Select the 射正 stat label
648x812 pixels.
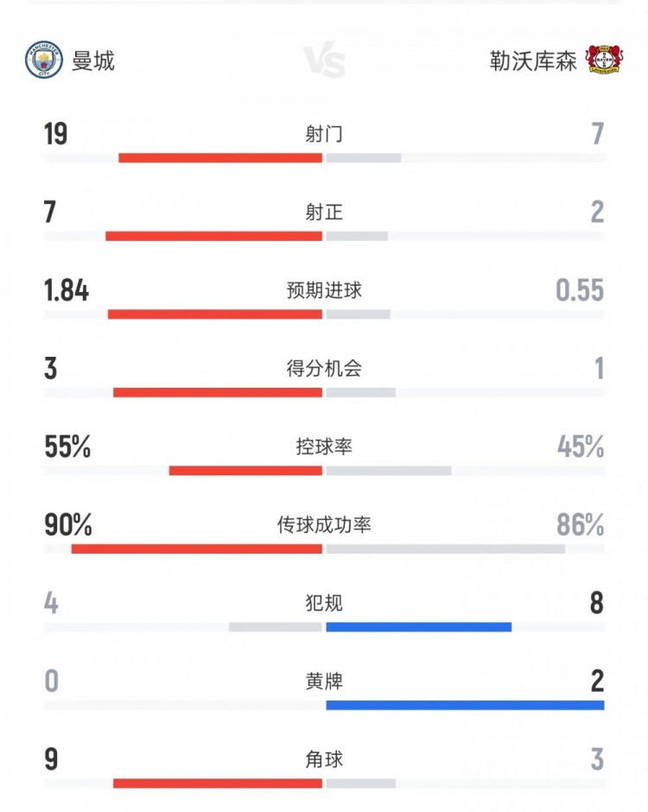click(x=324, y=212)
